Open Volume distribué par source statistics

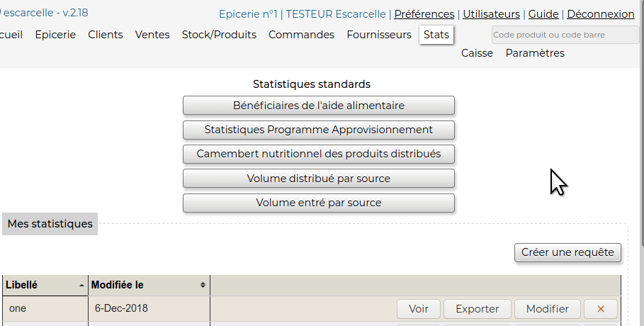point(319,179)
